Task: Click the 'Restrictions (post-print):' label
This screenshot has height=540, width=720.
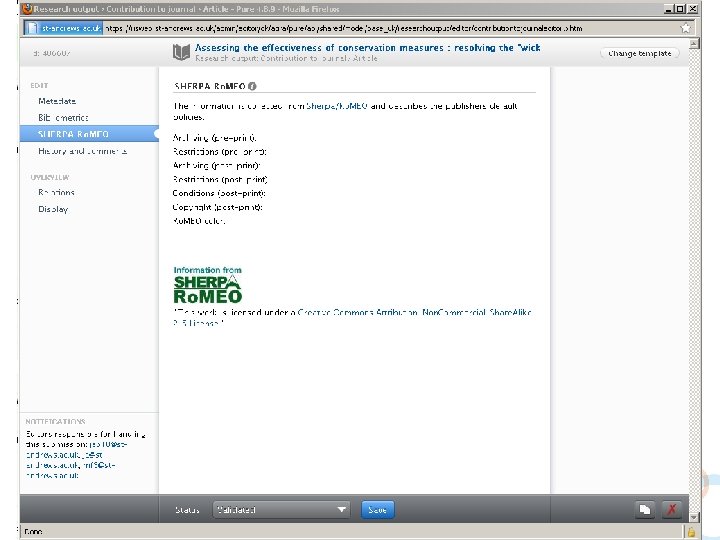Action: coord(220,180)
